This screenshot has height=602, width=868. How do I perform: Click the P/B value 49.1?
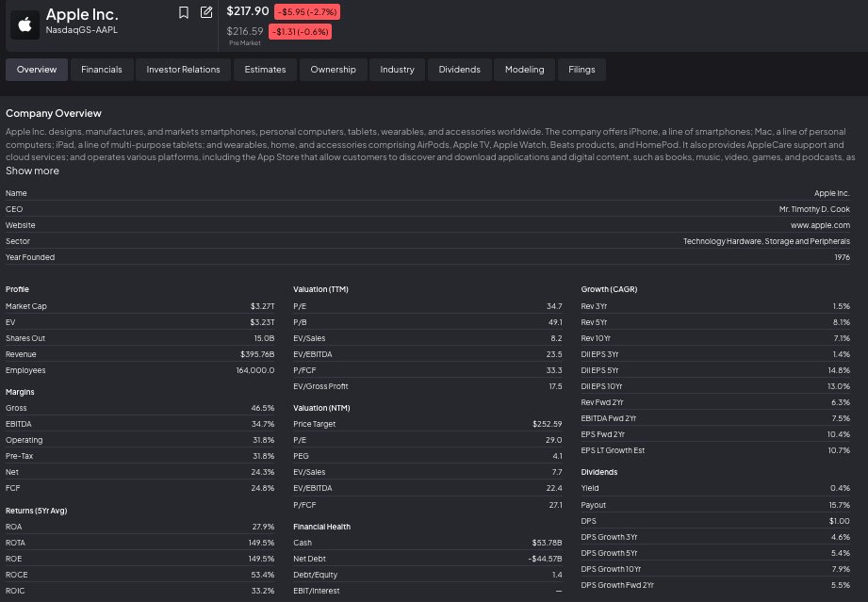coord(555,322)
